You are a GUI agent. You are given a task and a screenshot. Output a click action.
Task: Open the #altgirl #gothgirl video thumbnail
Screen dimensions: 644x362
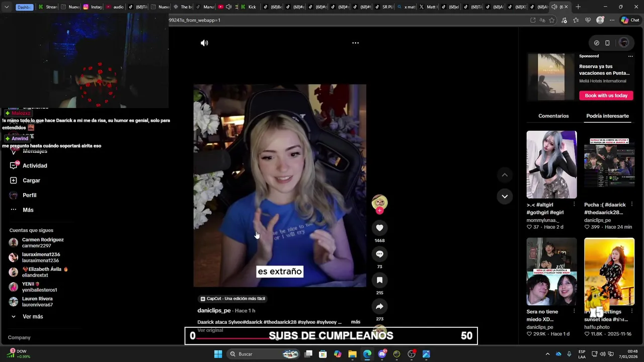(551, 164)
